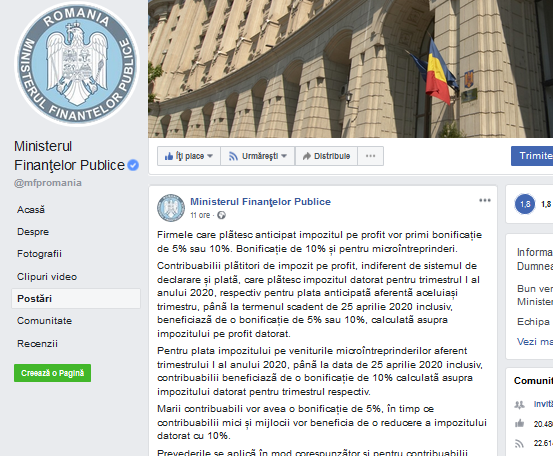Click the Creează o Pagină button
This screenshot has height=456, width=553.
point(53,373)
